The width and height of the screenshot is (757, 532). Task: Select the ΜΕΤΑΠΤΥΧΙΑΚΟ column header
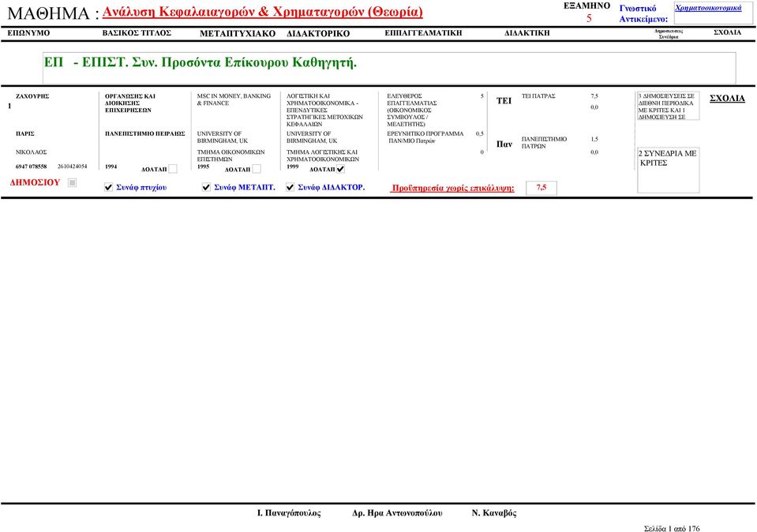(238, 34)
